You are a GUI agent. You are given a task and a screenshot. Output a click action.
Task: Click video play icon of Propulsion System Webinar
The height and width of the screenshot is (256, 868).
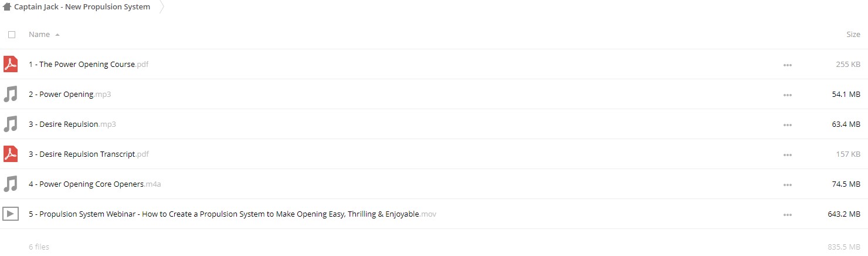pos(11,214)
